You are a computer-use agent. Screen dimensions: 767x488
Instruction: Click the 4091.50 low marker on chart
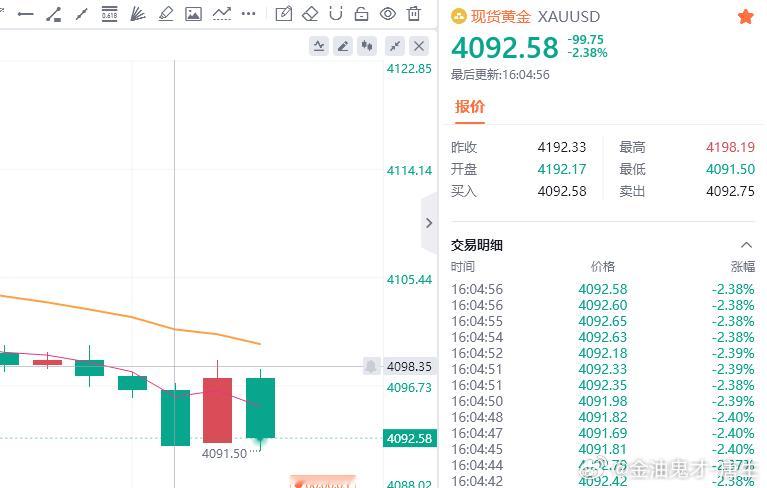(x=225, y=453)
